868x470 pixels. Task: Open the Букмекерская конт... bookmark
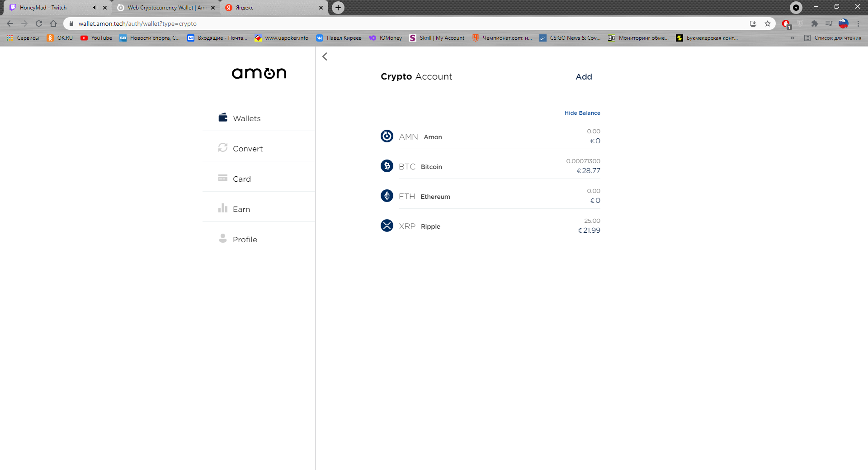click(x=707, y=38)
